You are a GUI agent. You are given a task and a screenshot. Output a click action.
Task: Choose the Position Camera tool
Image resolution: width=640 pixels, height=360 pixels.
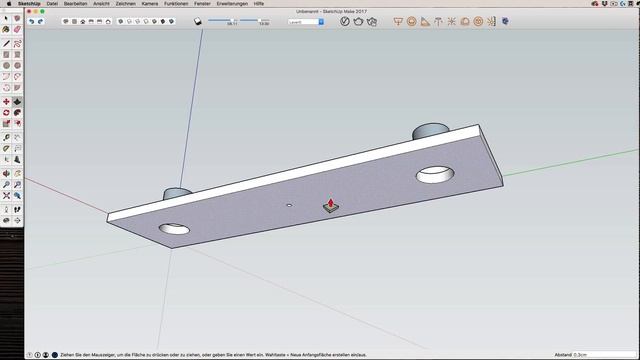(x=6, y=210)
